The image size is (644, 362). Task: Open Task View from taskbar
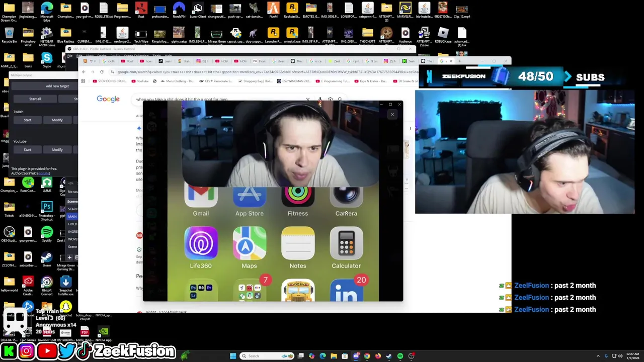tap(301, 356)
